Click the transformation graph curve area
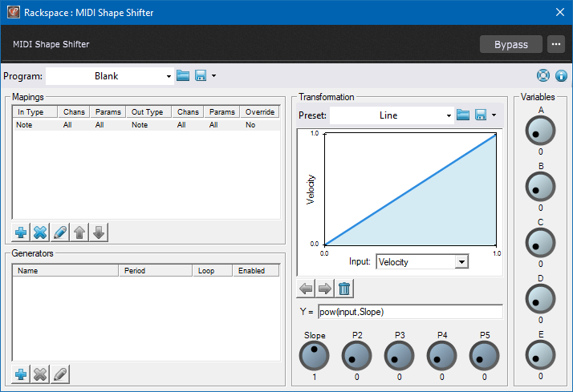The image size is (573, 392). point(410,189)
